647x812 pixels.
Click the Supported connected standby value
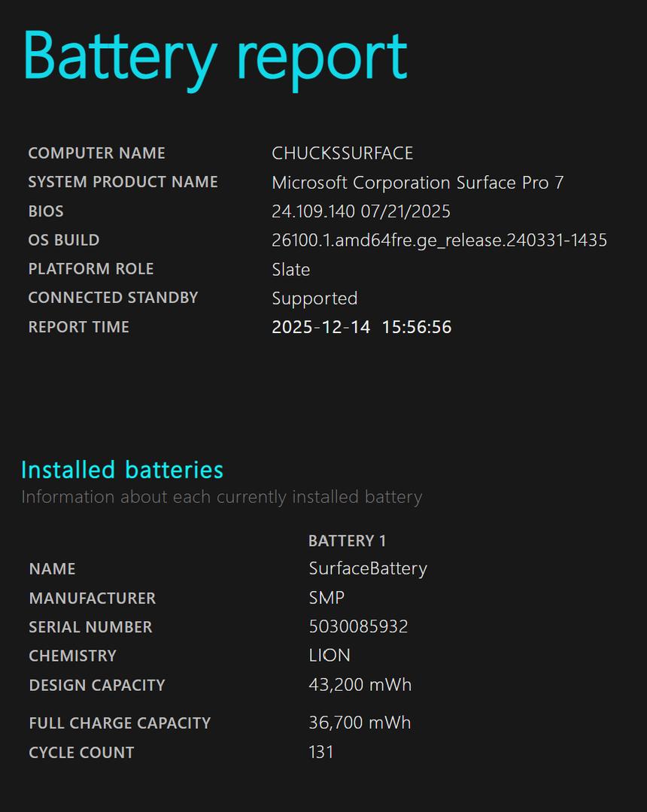(x=314, y=298)
